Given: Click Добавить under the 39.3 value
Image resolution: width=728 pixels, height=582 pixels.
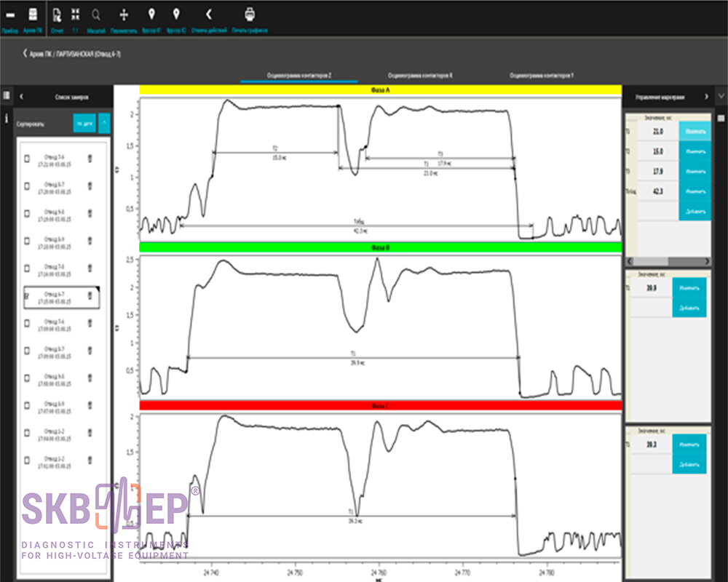Looking at the screenshot, I should [689, 464].
